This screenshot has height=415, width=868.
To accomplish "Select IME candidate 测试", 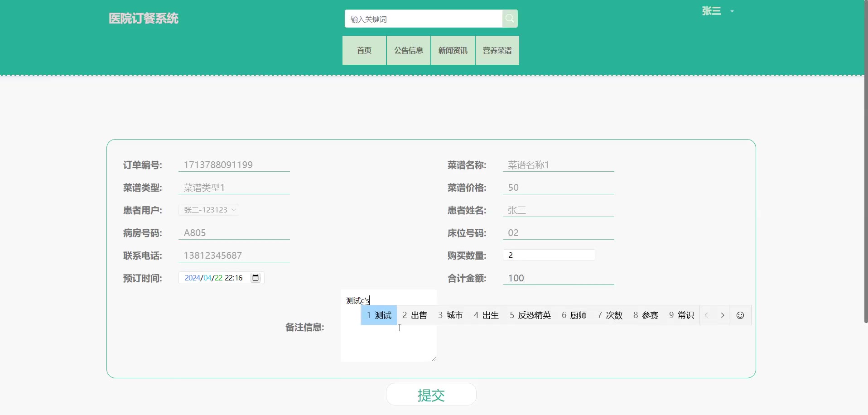I will coord(379,315).
